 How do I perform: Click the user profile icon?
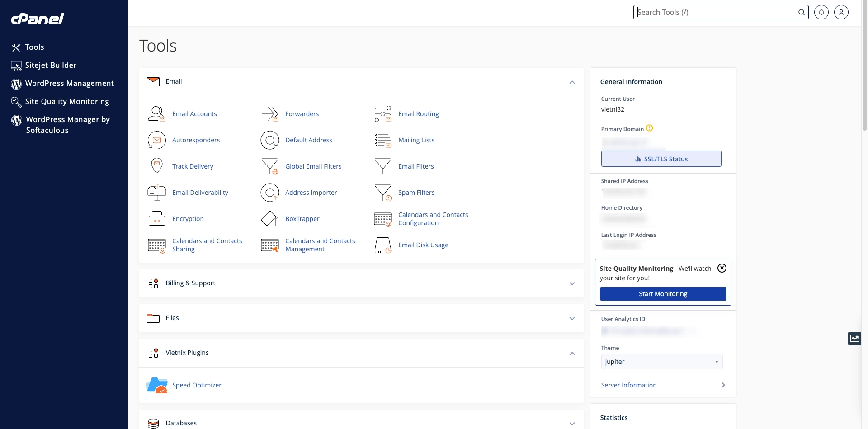(x=841, y=12)
